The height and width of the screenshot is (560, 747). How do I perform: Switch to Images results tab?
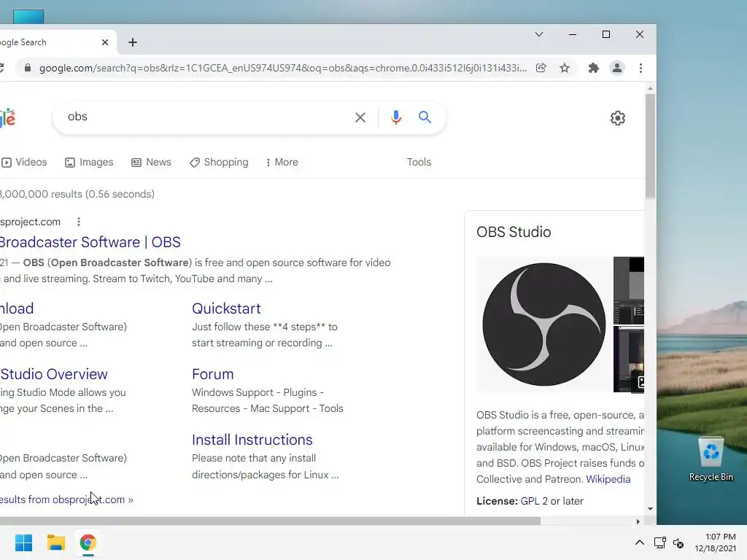89,163
